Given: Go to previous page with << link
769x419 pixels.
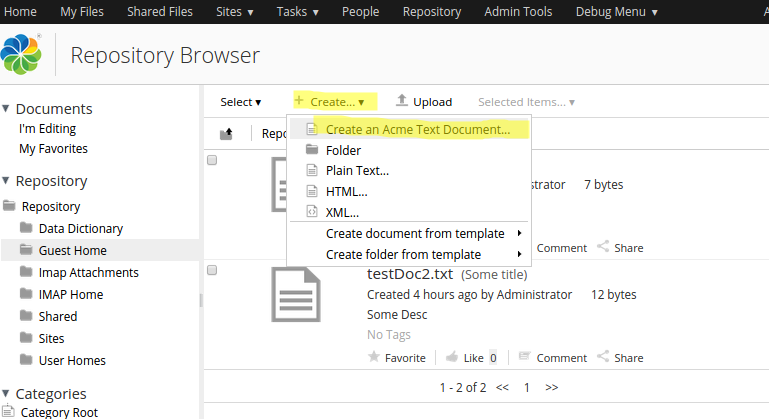Looking at the screenshot, I should [502, 387].
